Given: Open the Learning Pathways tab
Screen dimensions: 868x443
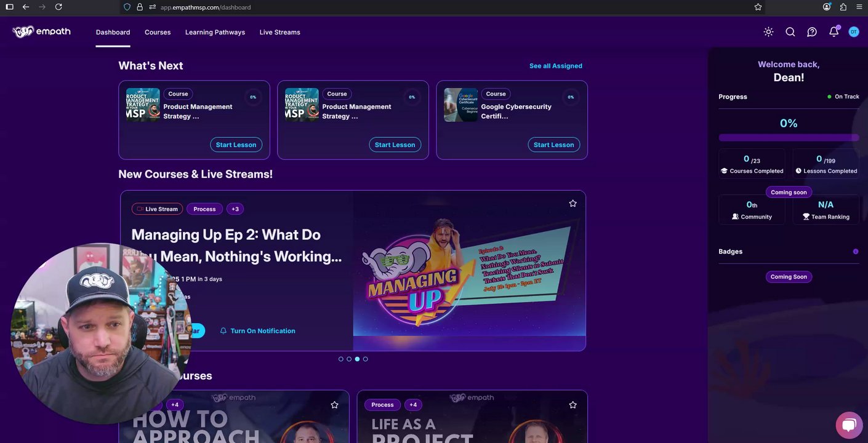Looking at the screenshot, I should click(215, 32).
